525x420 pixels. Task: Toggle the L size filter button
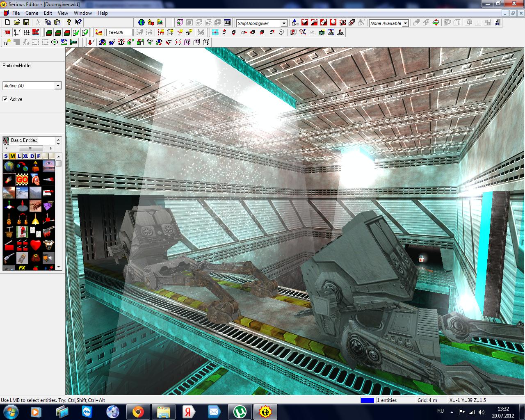(19, 156)
